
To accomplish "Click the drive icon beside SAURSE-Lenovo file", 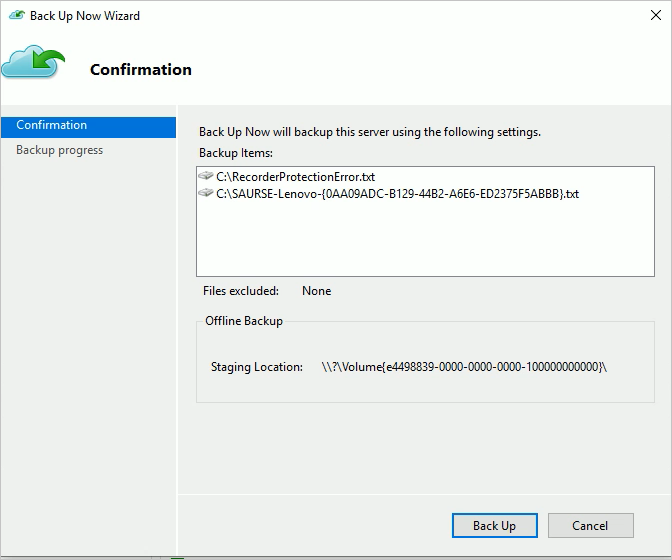I will pos(206,193).
